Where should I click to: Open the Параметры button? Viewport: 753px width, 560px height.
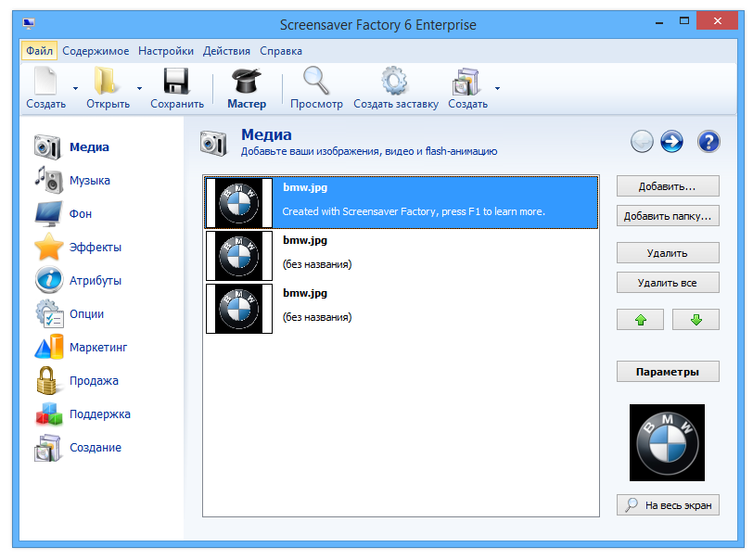(x=668, y=372)
